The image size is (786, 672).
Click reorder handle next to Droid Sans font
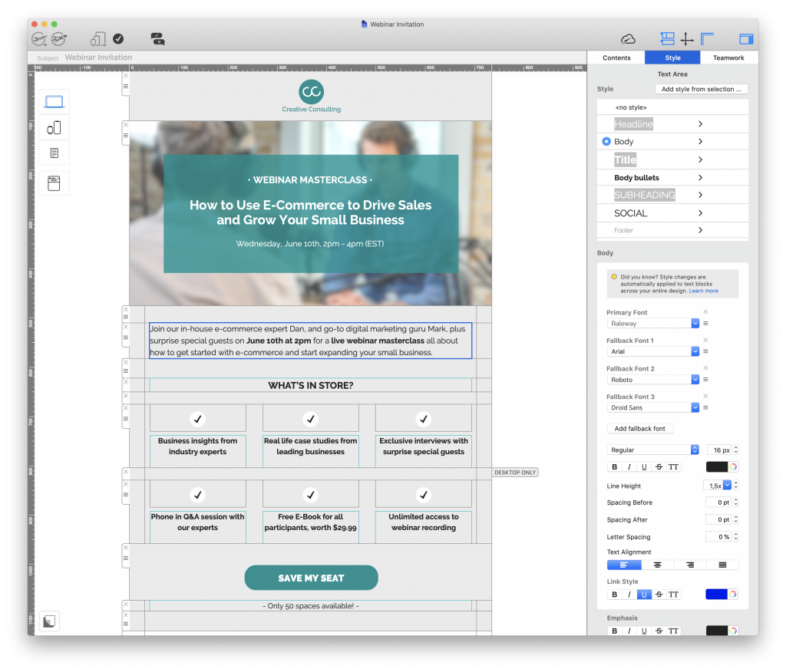706,407
